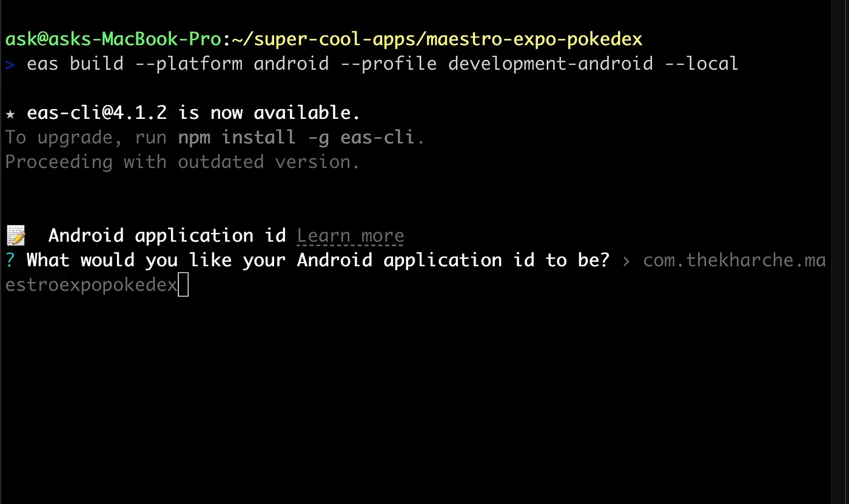849x504 pixels.
Task: Open the Learn more link
Action: point(350,236)
